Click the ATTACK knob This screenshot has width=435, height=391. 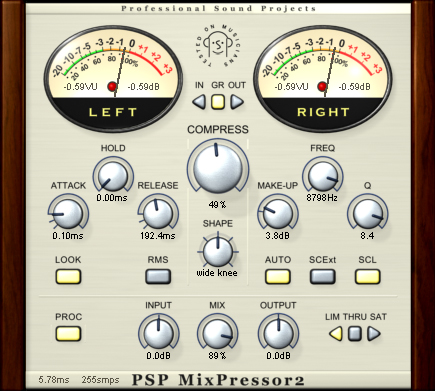coord(68,214)
